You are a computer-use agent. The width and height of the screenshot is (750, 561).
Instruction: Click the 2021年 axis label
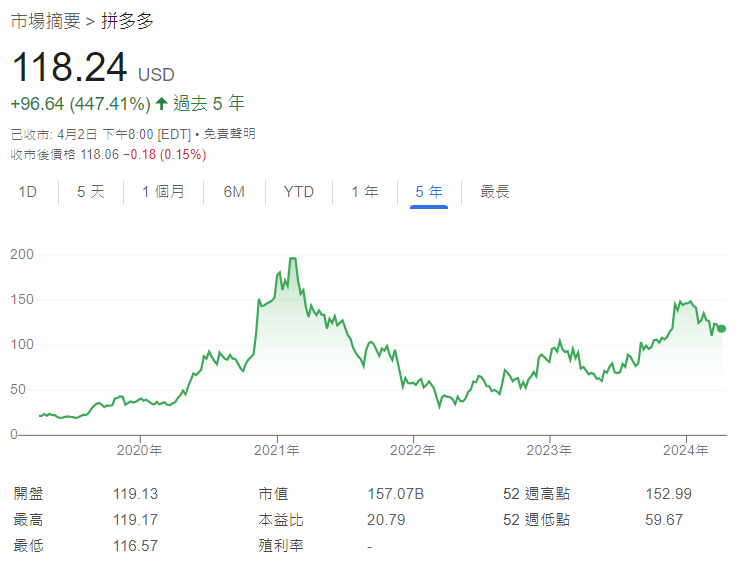pos(276,450)
